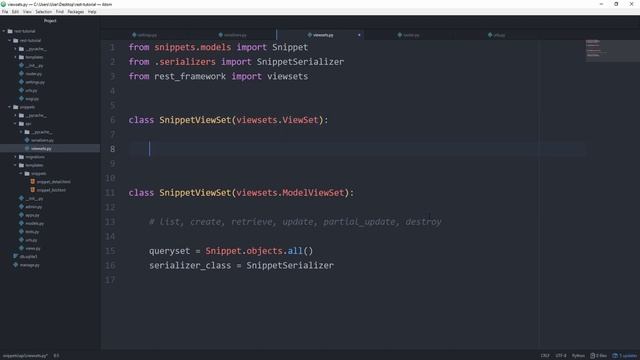
Task: Switch to the serializers.py editor tab
Action: (233, 35)
